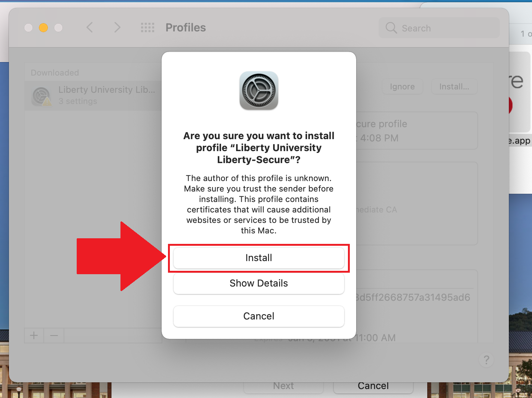Viewport: 532px width, 398px height.
Task: Select the Liberty University Lib... profile entry
Action: 93,95
